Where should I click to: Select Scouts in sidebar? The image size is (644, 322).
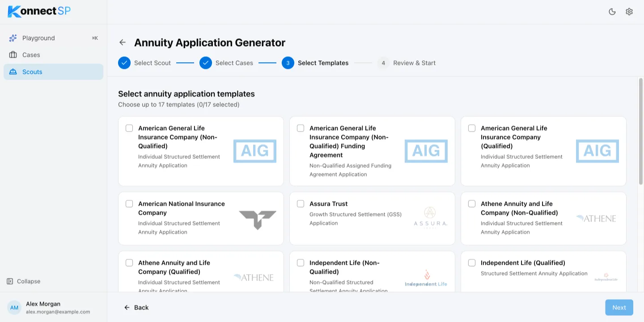(x=53, y=72)
